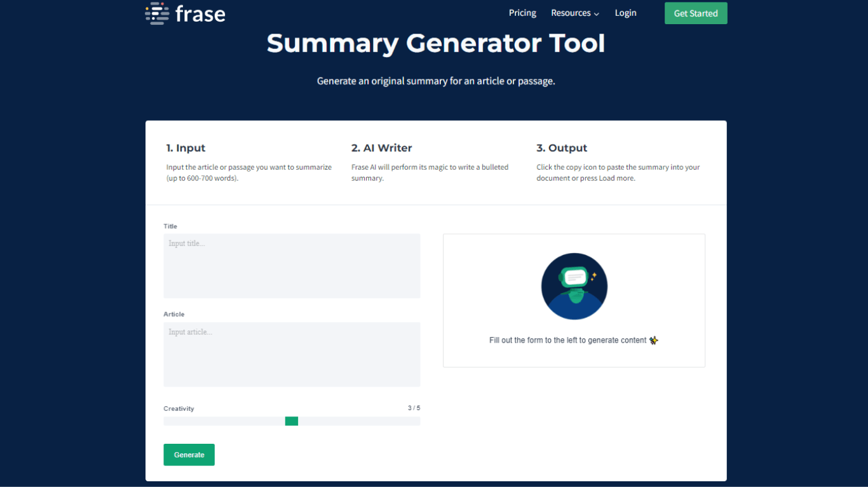The image size is (868, 487).
Task: Click the '2. AI Writer' step heading
Action: click(381, 148)
